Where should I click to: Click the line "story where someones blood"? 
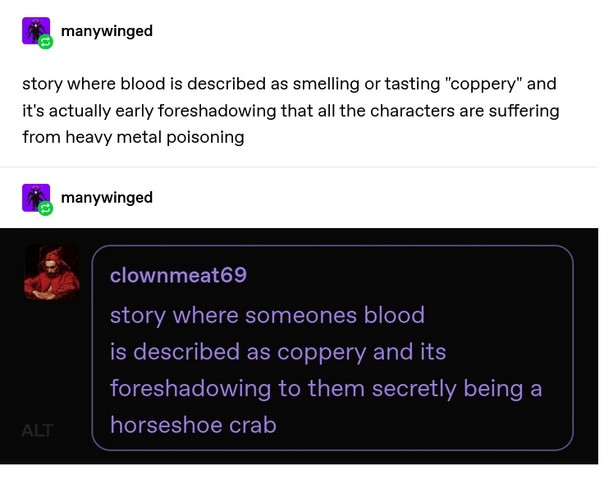(x=267, y=316)
